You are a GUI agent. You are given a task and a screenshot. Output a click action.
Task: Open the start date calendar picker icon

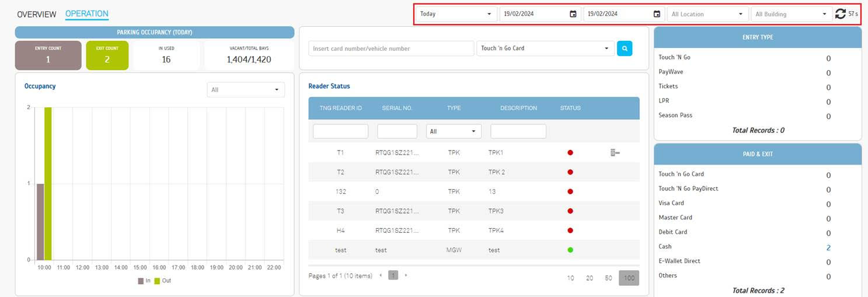[573, 14]
